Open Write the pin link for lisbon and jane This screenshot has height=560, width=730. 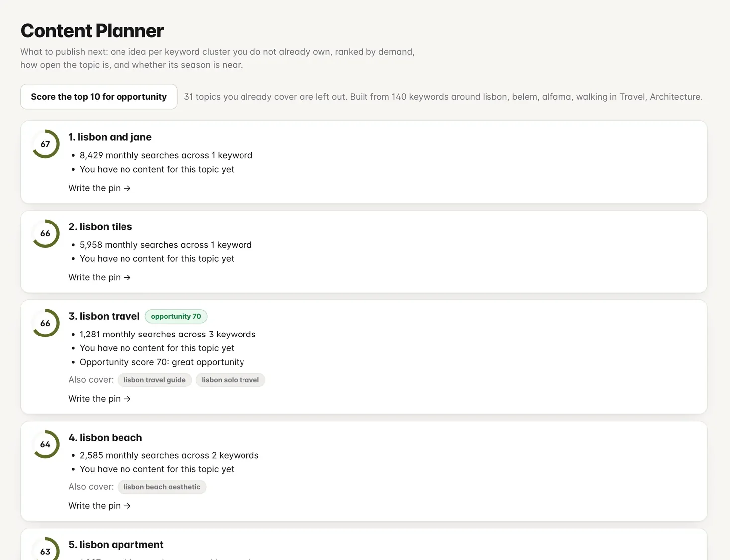pos(100,188)
